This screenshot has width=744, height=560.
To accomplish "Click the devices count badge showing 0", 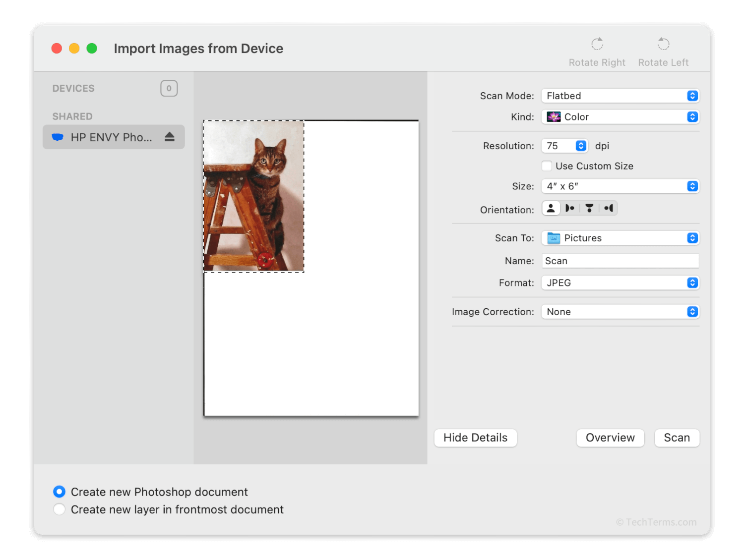I will click(169, 88).
